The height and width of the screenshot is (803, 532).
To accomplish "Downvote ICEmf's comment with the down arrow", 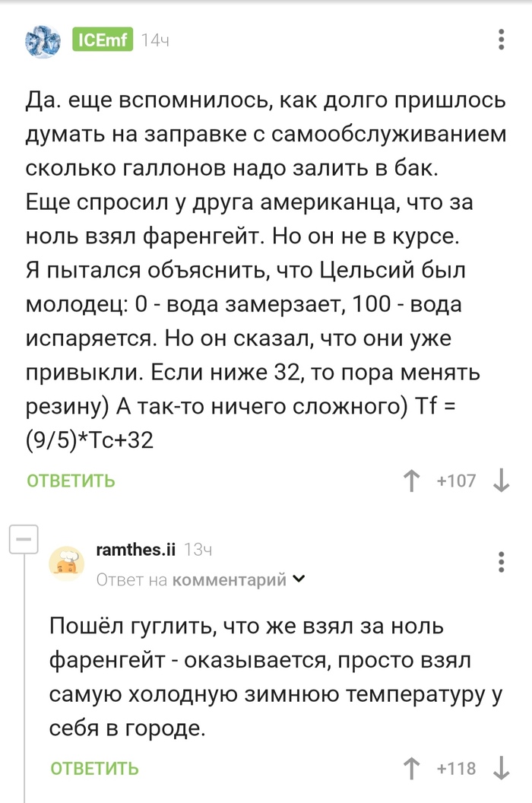I will click(500, 481).
